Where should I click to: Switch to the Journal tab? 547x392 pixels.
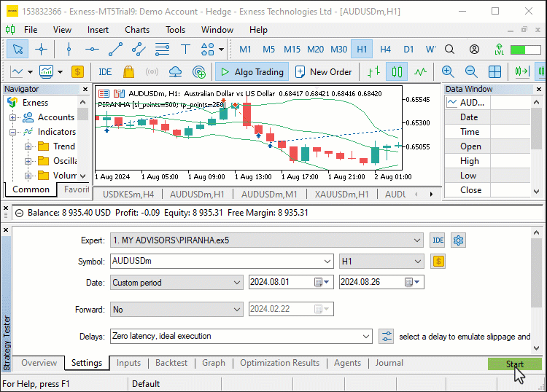tap(389, 363)
